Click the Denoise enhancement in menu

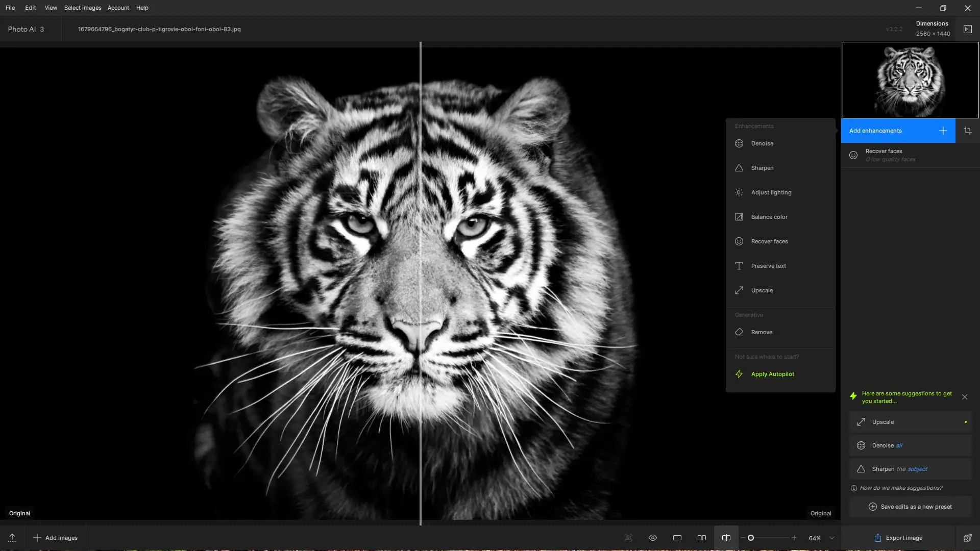pyautogui.click(x=762, y=143)
